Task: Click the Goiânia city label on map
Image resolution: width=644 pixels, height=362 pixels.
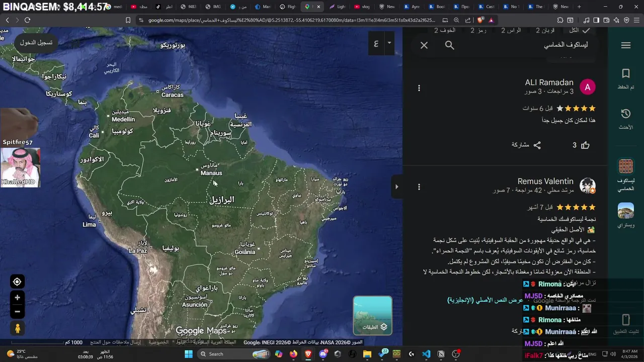Action: coord(245,252)
